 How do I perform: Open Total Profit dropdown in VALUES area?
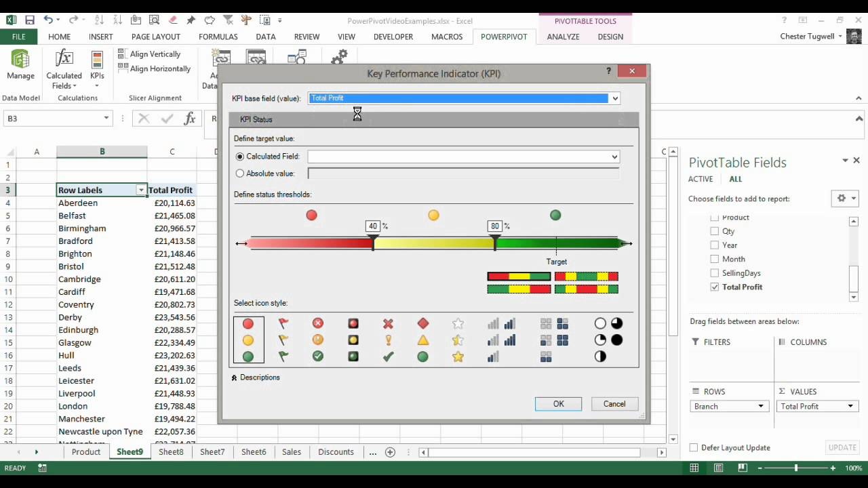click(x=850, y=407)
